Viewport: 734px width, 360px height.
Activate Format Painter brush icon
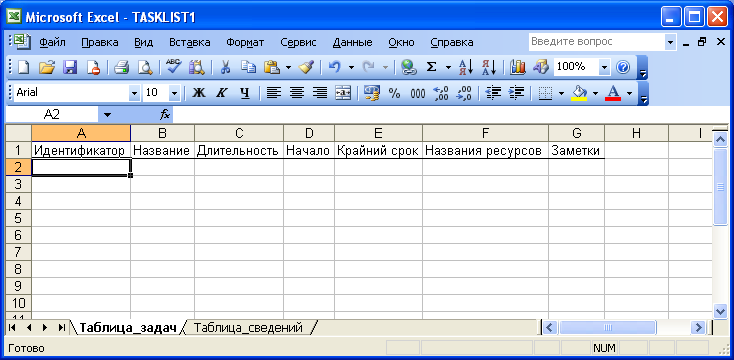[306, 67]
